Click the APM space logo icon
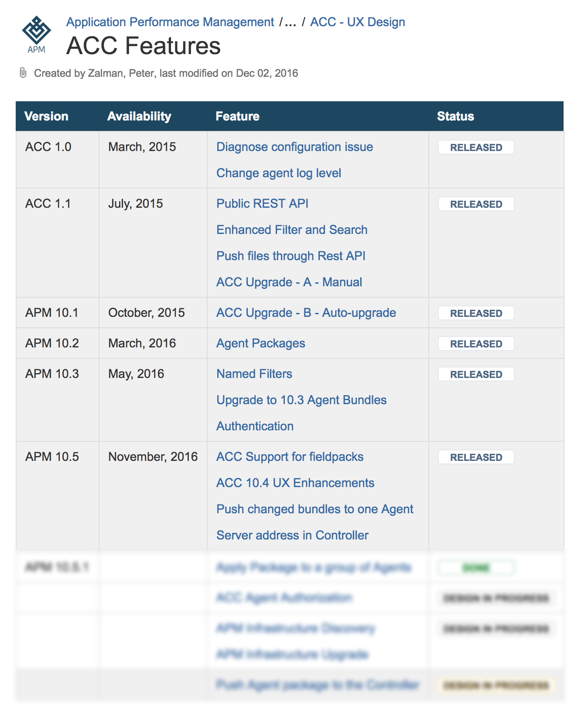The image size is (588, 704). pos(36,34)
